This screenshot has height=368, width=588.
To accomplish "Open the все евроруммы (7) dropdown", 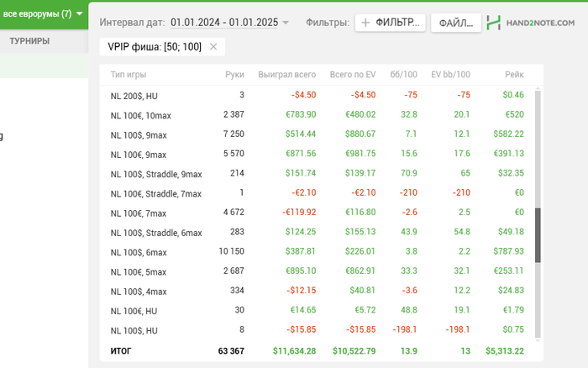I will (x=44, y=14).
